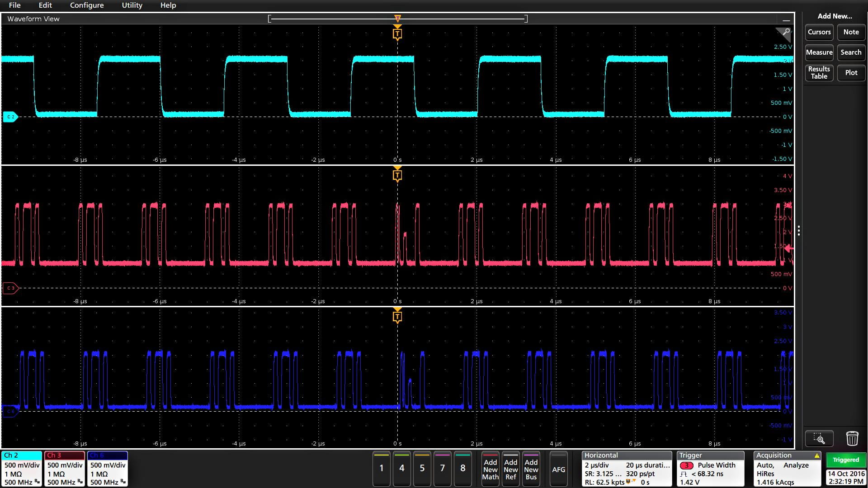This screenshot has width=868, height=488.
Task: Open the Ch 2 settings badge
Action: [21, 469]
